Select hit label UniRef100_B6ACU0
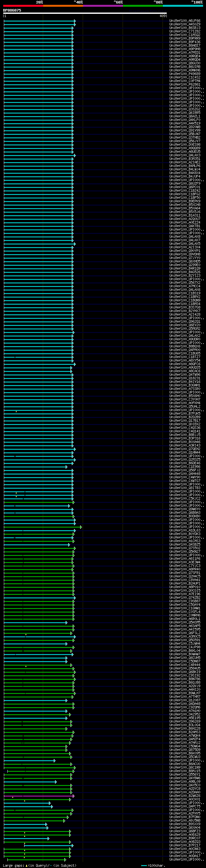 point(185,764)
